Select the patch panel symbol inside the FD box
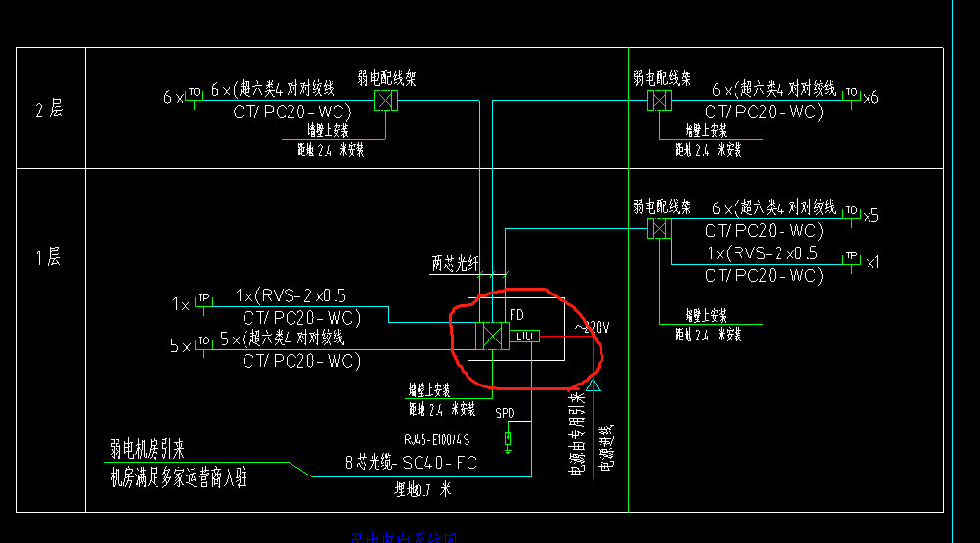Viewport: 980px width, 543px height. click(x=492, y=337)
